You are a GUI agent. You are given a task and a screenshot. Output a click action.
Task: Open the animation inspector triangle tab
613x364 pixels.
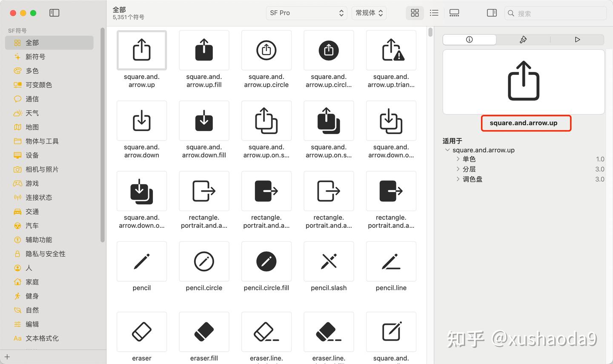[x=578, y=39]
